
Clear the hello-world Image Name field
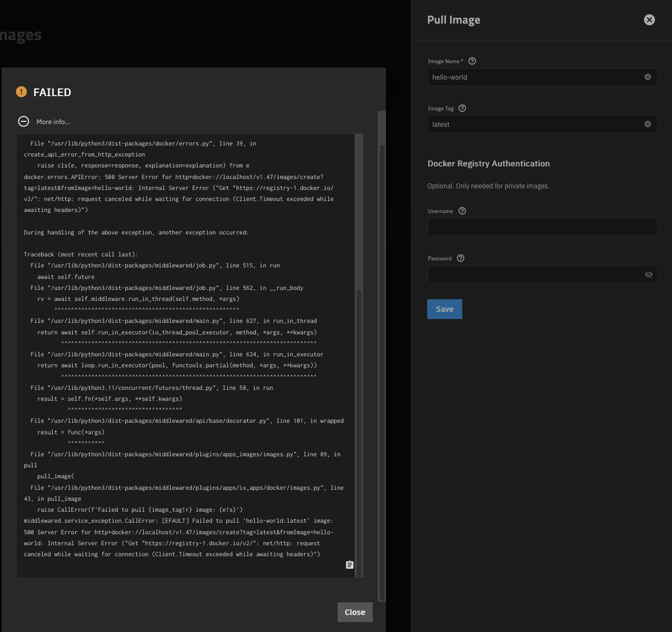click(x=648, y=77)
